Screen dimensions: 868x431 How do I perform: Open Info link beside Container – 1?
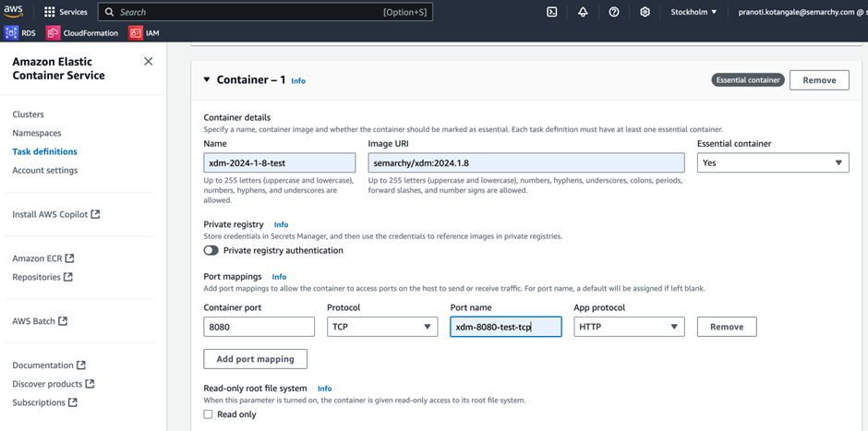pyautogui.click(x=298, y=81)
